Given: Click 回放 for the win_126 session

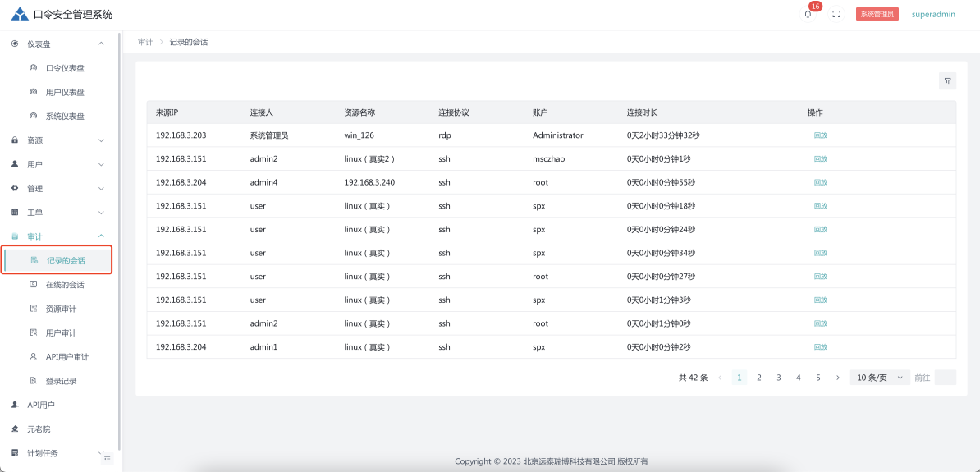Looking at the screenshot, I should 821,135.
